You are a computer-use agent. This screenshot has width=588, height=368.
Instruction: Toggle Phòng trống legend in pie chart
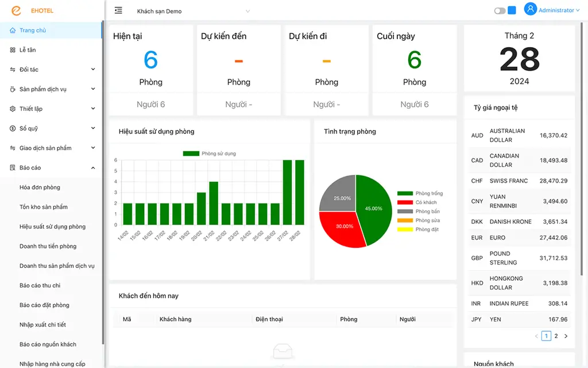[420, 193]
